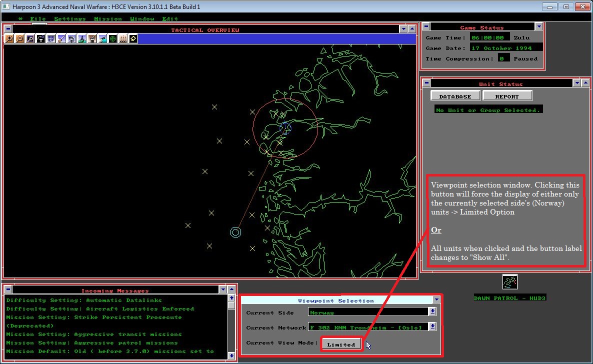
Task: Click the DAWN PATROL - HUD3 map icon
Action: (x=510, y=282)
